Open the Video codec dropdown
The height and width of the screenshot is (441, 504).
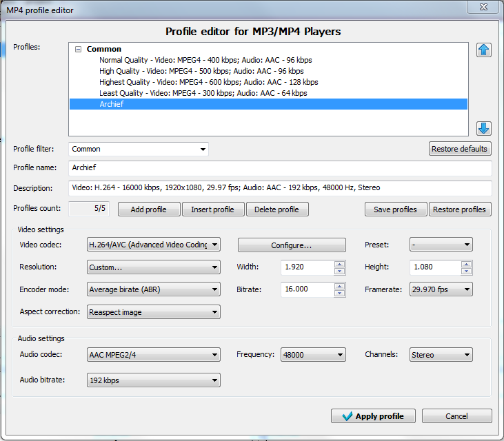(x=215, y=245)
